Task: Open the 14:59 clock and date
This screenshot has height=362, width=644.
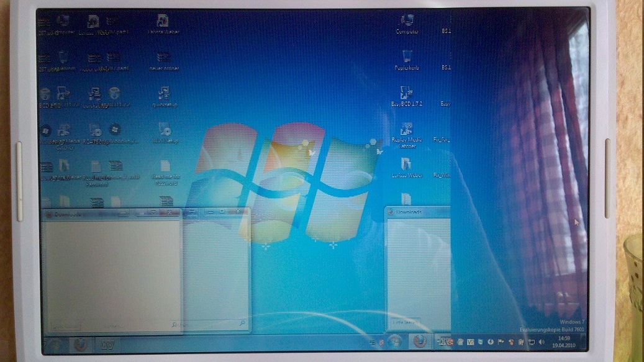Action: tap(563, 342)
